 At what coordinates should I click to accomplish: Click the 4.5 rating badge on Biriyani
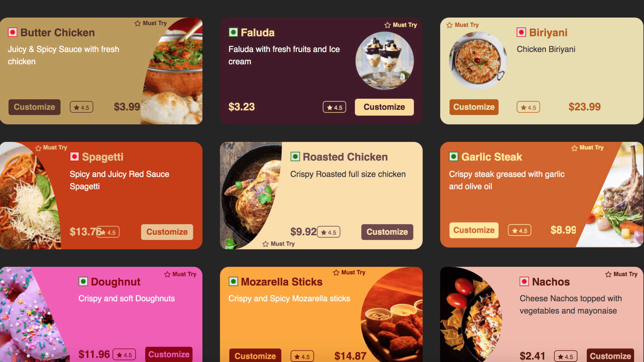tap(528, 107)
